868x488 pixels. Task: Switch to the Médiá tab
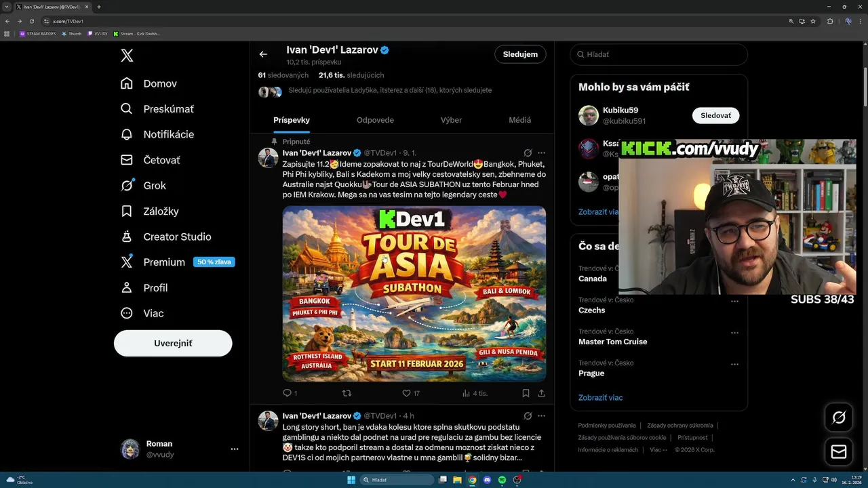520,120
